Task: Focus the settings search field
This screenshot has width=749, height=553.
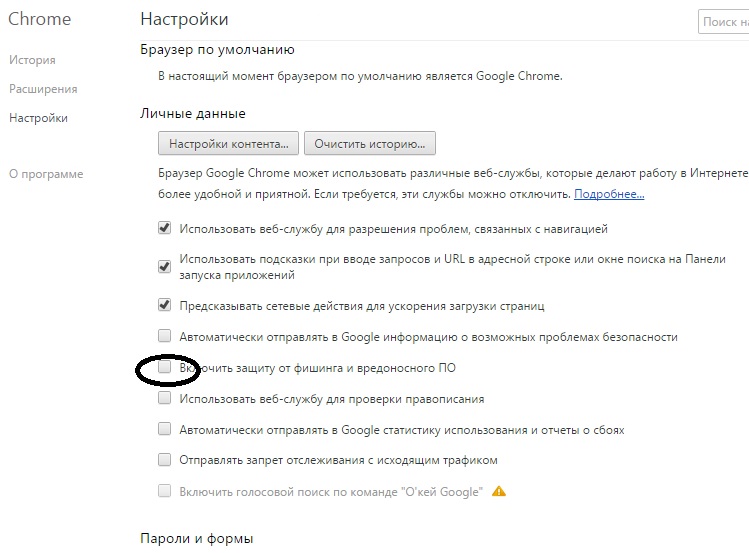Action: 725,21
